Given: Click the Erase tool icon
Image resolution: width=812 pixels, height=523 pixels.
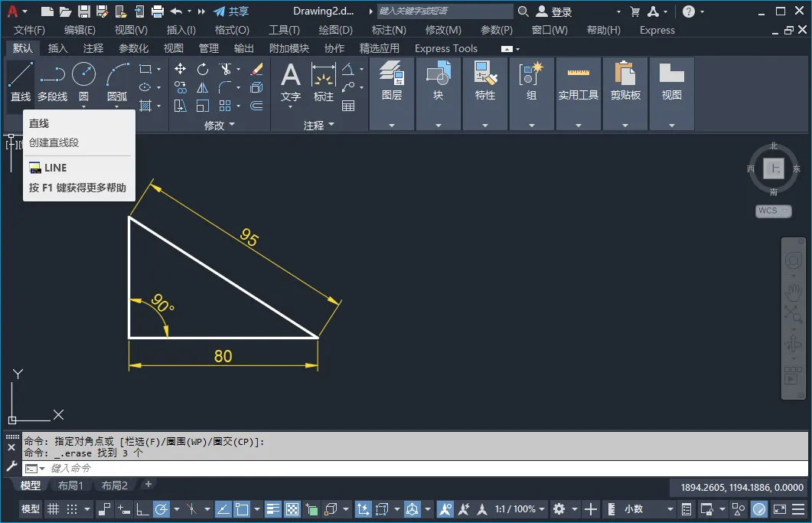Looking at the screenshot, I should click(x=256, y=69).
